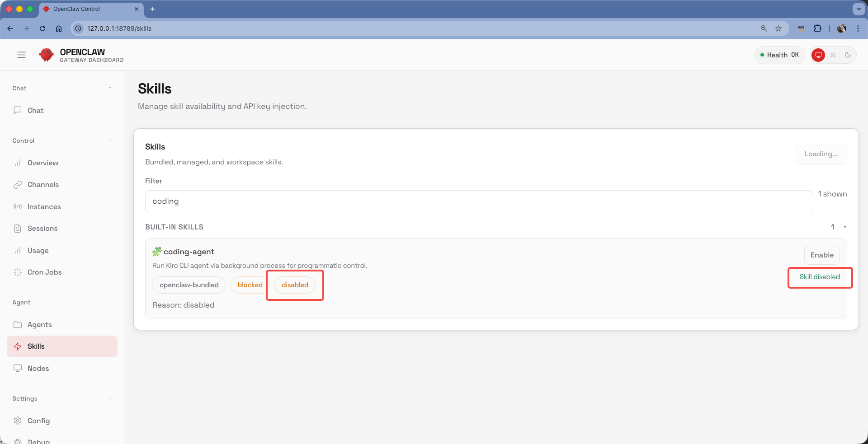The width and height of the screenshot is (868, 444).
Task: Open a new browser tab
Action: pyautogui.click(x=153, y=9)
